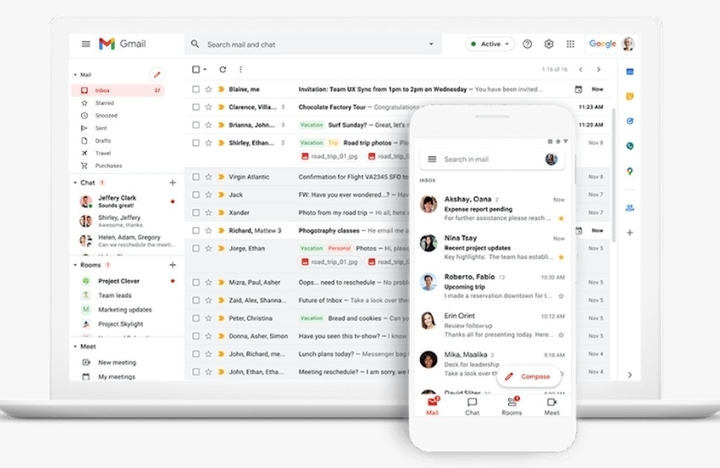The height and width of the screenshot is (468, 720).
Task: Star the Blaine, me email
Action: click(208, 89)
